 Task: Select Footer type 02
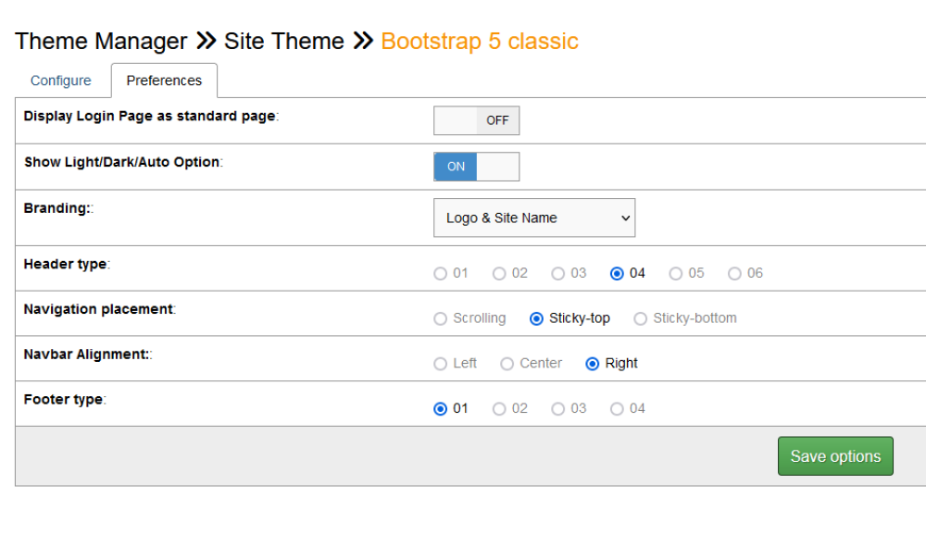(x=499, y=409)
